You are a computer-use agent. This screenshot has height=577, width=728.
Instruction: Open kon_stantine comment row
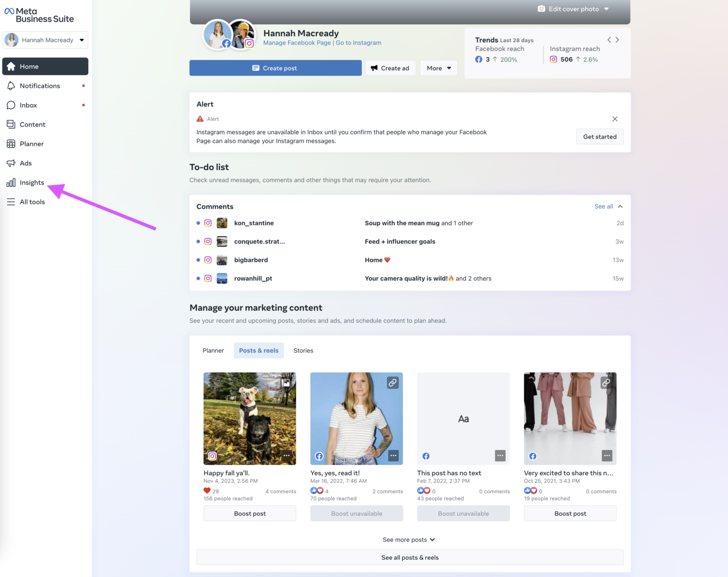pos(410,223)
